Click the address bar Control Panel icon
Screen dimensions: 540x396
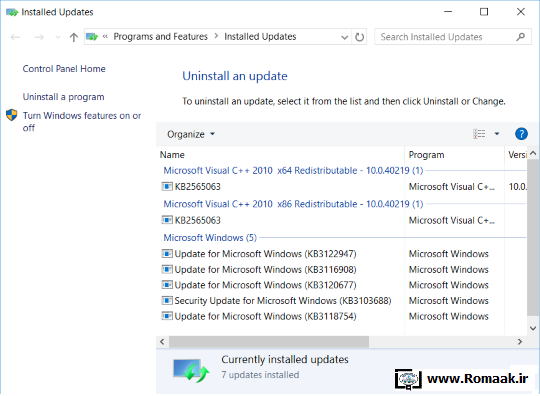(92, 37)
